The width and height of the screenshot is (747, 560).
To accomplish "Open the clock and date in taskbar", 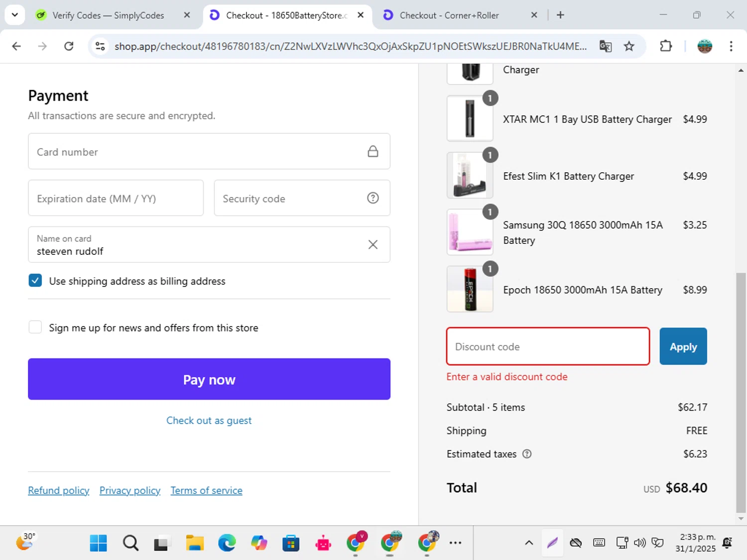I will click(x=695, y=543).
